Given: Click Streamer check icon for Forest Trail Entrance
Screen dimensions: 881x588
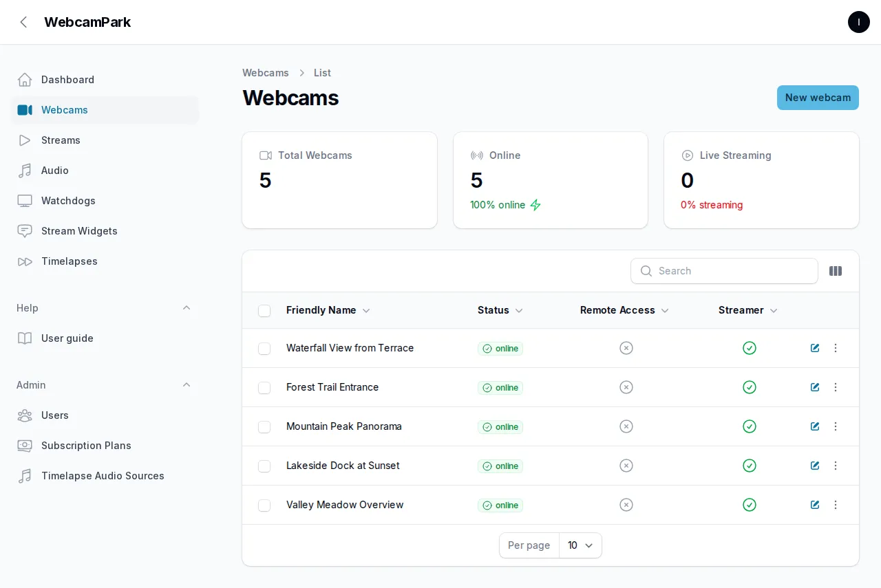Looking at the screenshot, I should click(750, 387).
